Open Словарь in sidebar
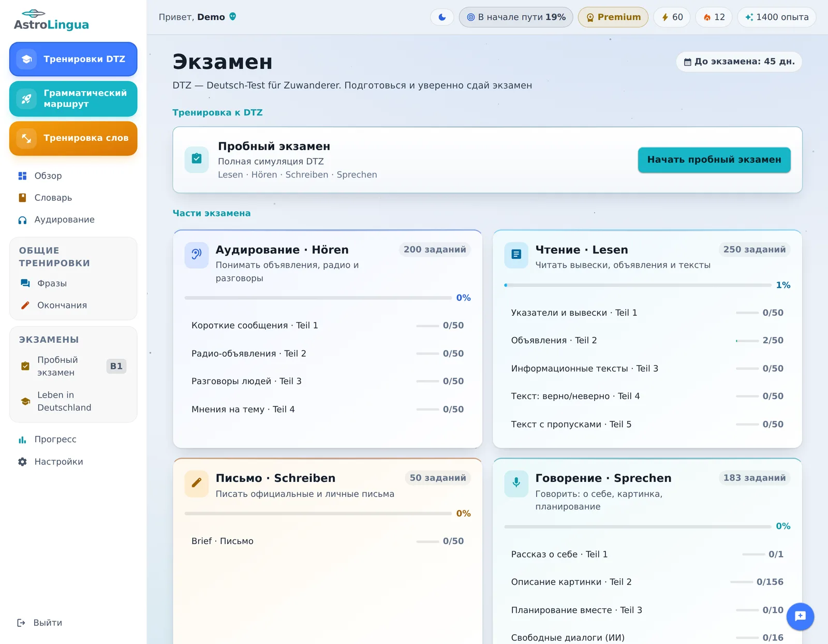The height and width of the screenshot is (644, 828). tap(73, 198)
